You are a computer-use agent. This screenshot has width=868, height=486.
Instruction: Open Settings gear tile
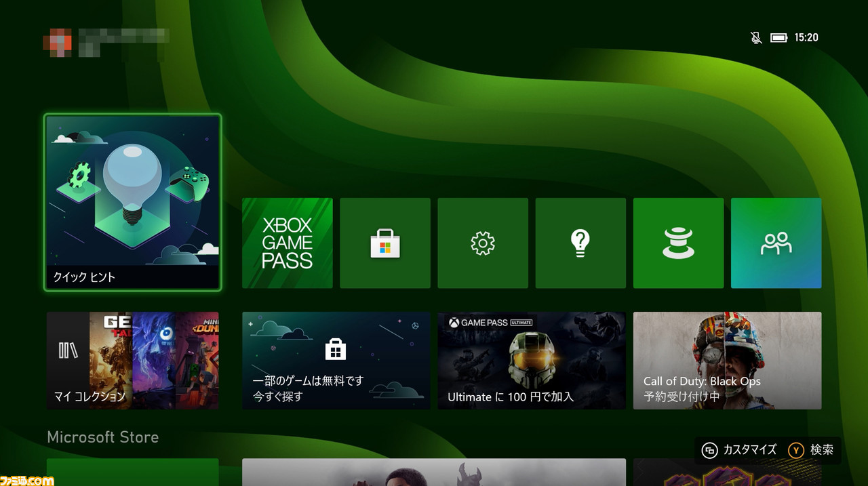point(483,243)
